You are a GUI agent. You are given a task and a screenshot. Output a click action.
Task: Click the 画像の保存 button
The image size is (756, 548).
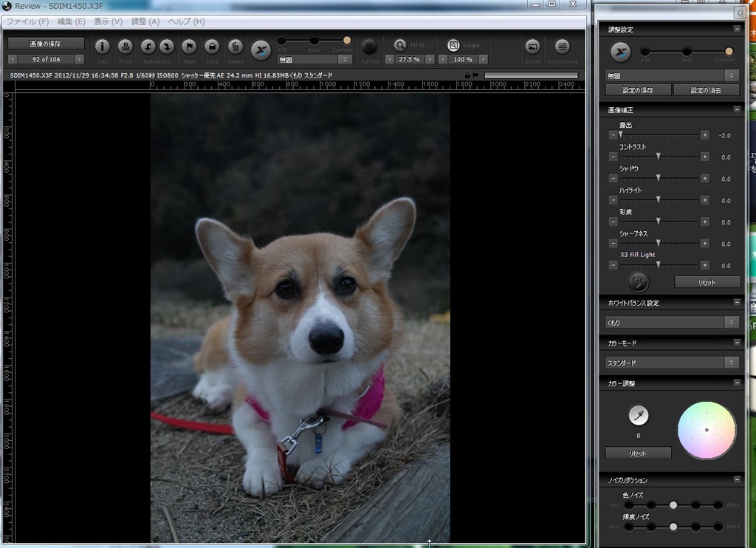coord(46,44)
